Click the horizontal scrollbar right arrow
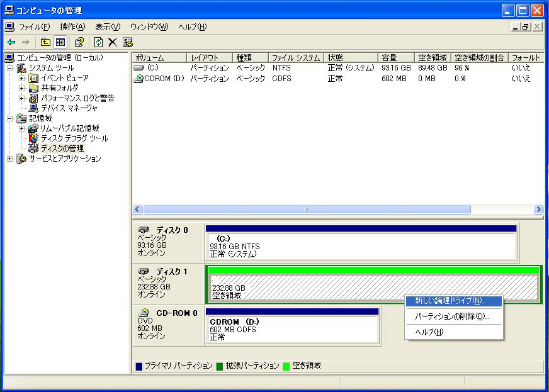 pyautogui.click(x=538, y=210)
